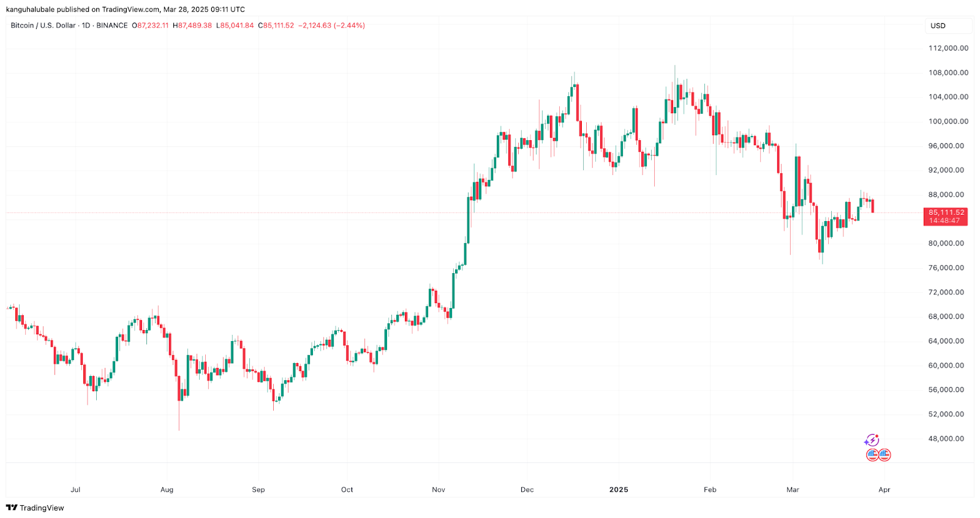Click the BINANCE exchange label
This screenshot has height=518, width=980.
pos(112,26)
